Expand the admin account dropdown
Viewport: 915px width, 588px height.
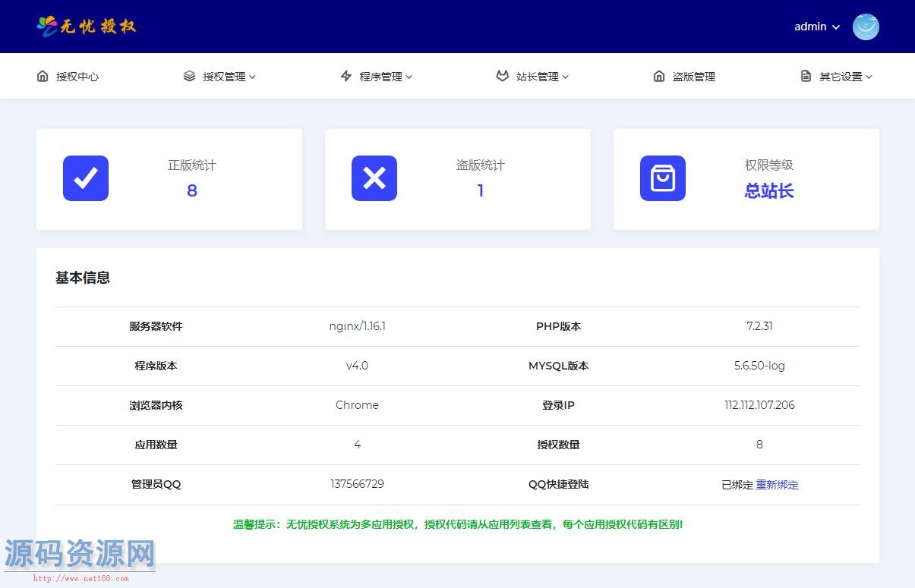817,27
